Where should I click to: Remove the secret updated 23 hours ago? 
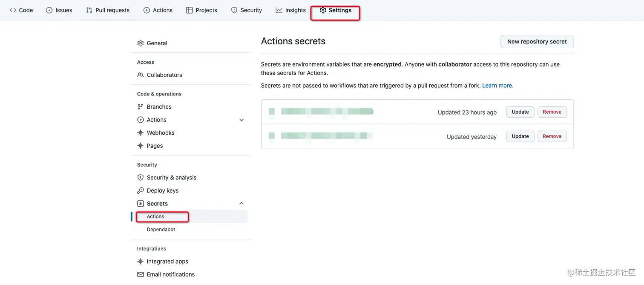(x=552, y=112)
